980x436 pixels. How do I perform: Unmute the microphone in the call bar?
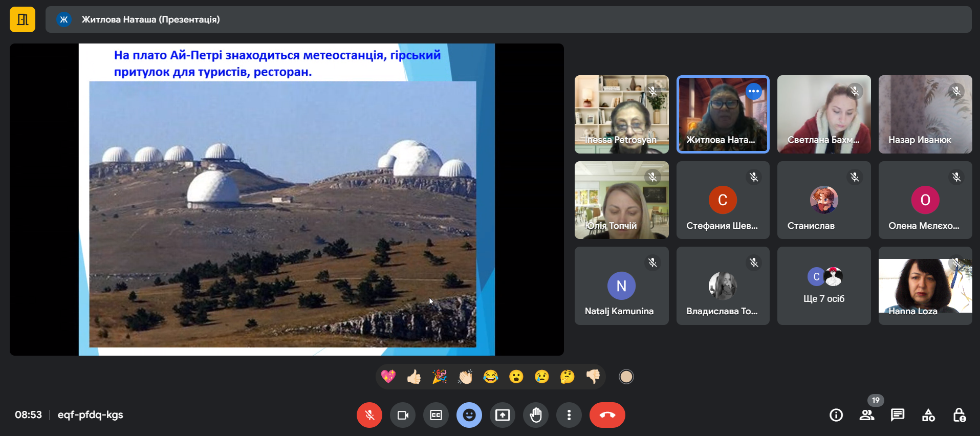click(x=369, y=415)
